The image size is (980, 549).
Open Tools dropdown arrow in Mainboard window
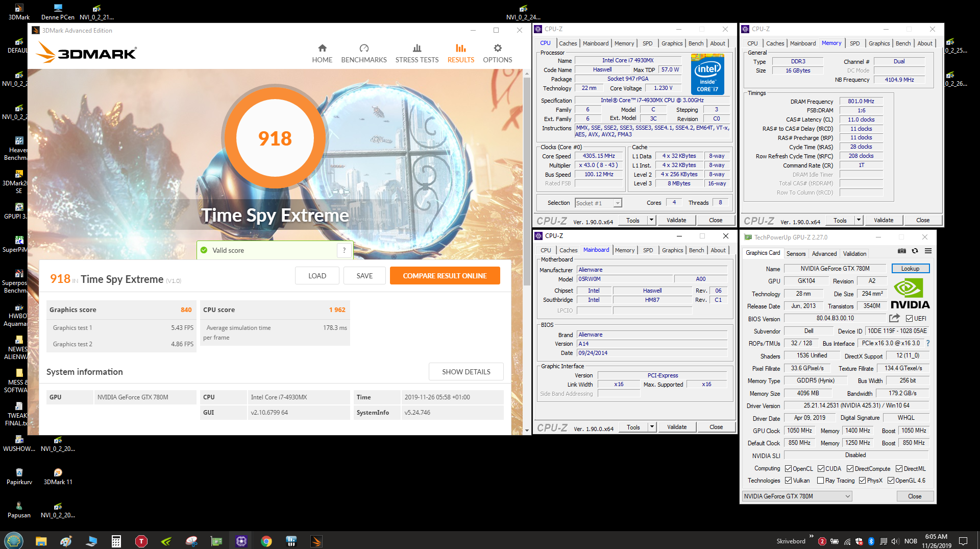click(x=652, y=427)
